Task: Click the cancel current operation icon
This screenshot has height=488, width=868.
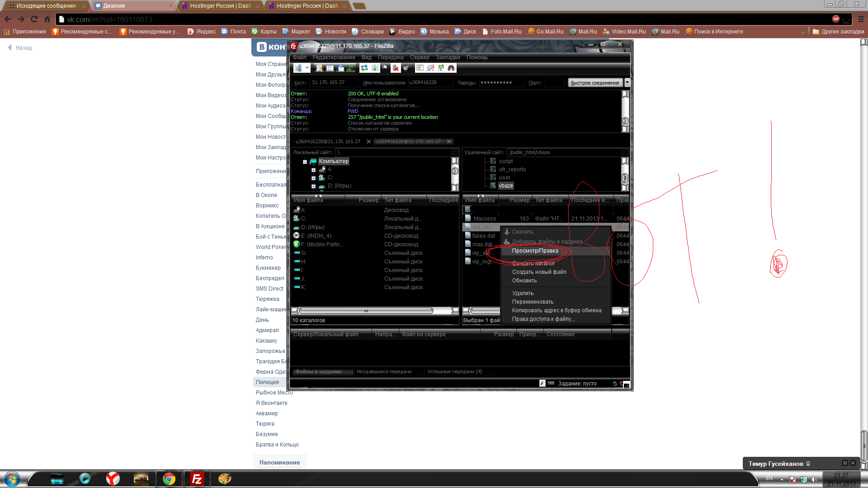Action: click(385, 68)
